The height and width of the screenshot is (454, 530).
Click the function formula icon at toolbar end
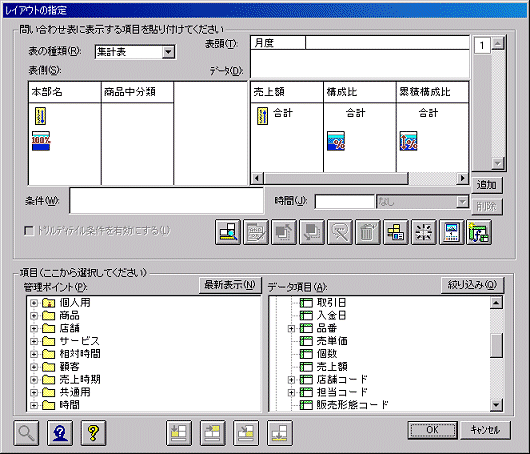pos(479,232)
